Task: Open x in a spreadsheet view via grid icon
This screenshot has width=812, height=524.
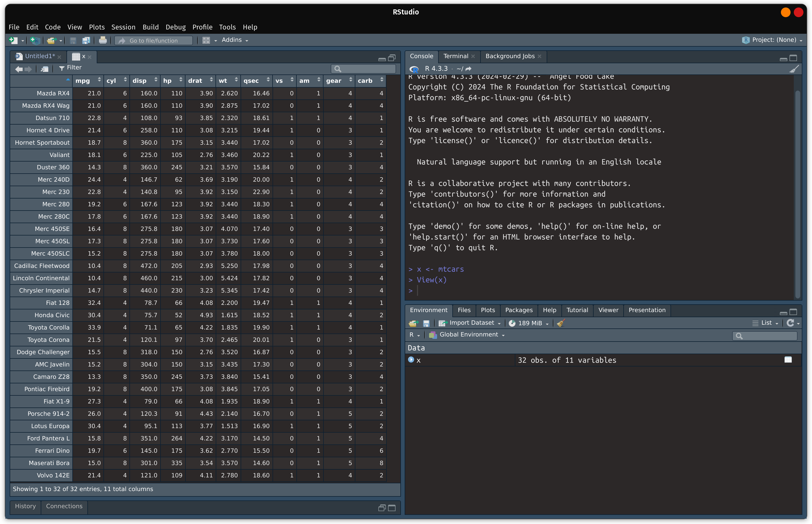Action: [x=788, y=360]
